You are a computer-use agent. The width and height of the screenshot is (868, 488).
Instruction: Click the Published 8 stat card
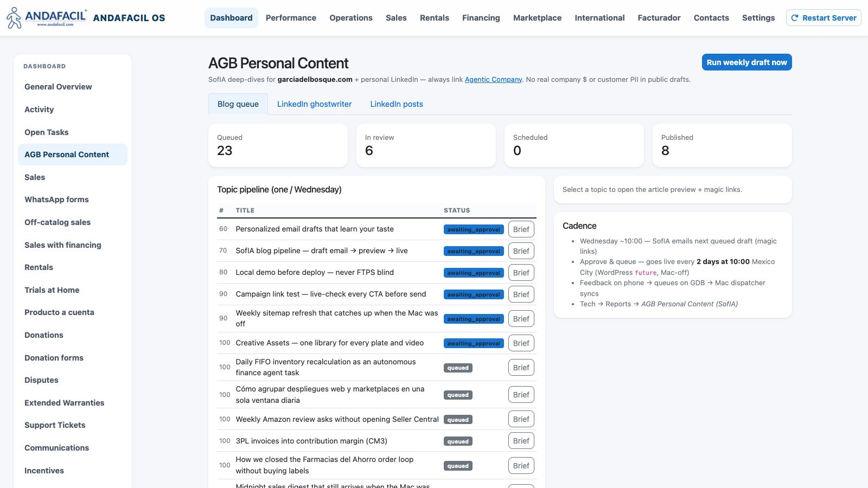pos(722,145)
